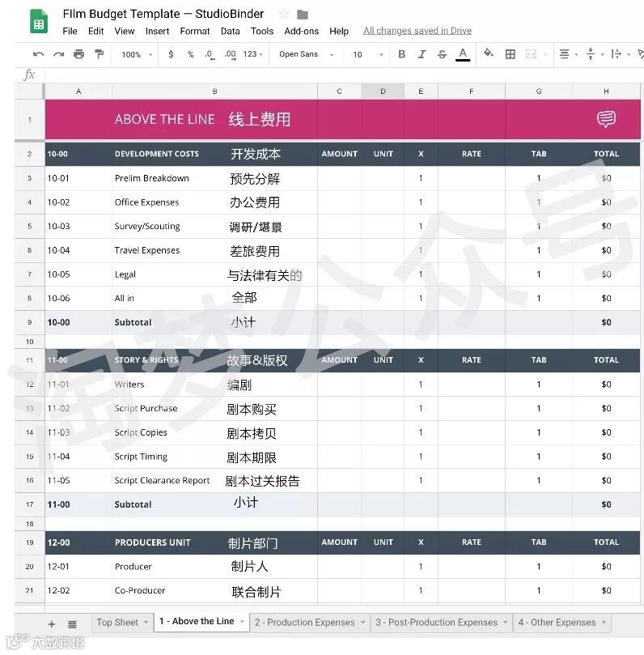Open the Format menu
This screenshot has height=655, width=644.
[x=194, y=32]
